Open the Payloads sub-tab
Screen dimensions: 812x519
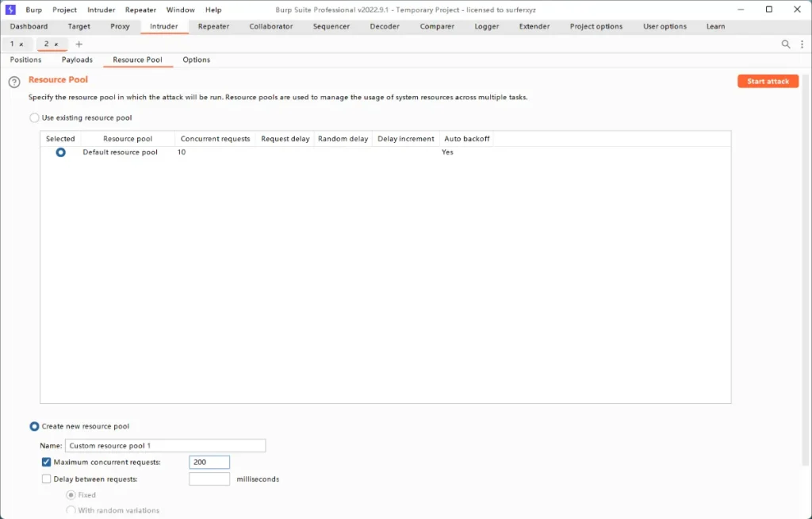[x=77, y=60]
